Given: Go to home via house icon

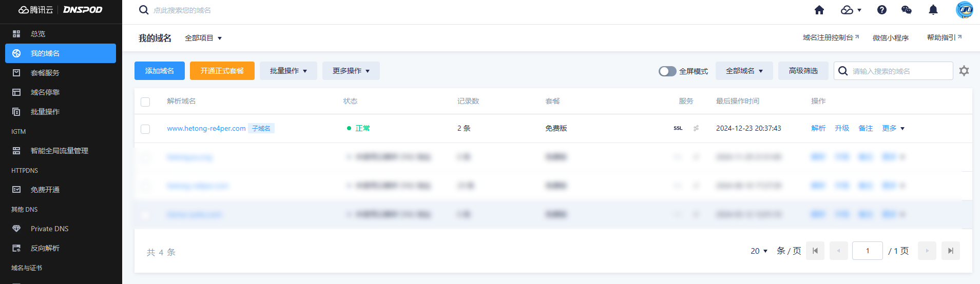Looking at the screenshot, I should (x=819, y=10).
